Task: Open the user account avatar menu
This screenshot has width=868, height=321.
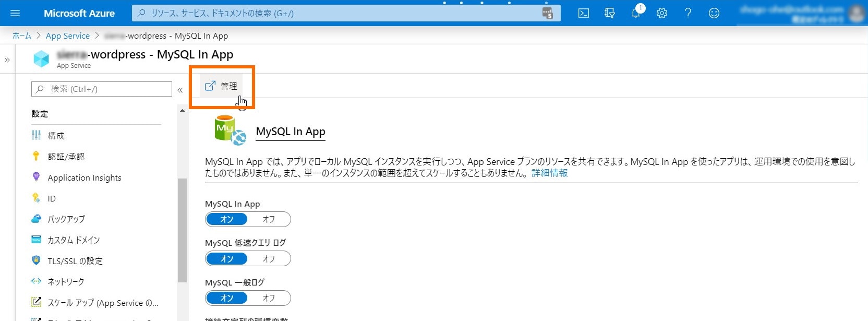Action: (856, 13)
